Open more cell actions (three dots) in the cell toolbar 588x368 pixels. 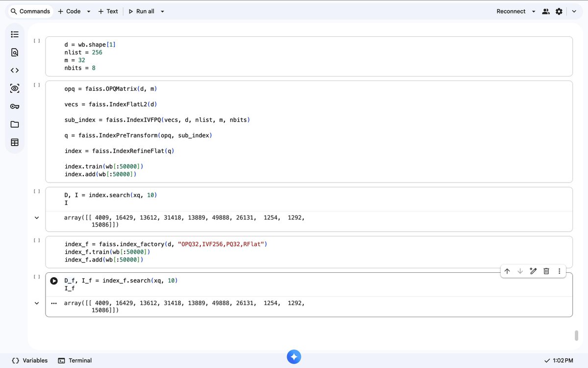[x=559, y=271]
